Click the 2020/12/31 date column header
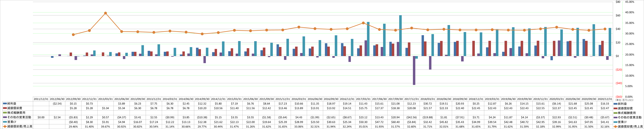 (605, 99)
